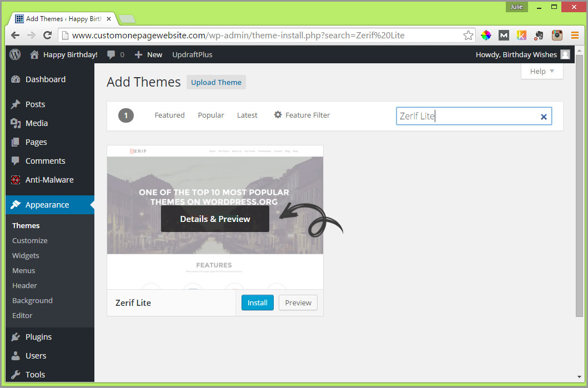Open Background under Appearance
This screenshot has width=588, height=388.
pyautogui.click(x=32, y=301)
